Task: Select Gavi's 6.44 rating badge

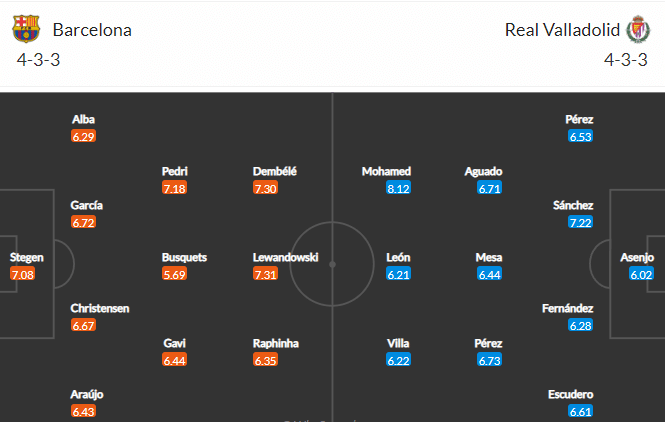Action: pos(174,361)
